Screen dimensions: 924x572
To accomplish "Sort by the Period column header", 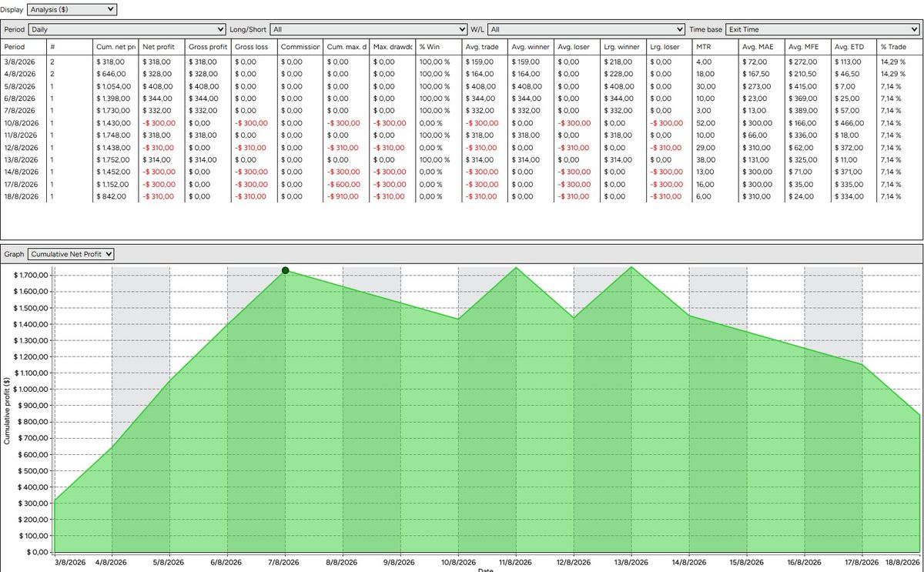I will [25, 47].
